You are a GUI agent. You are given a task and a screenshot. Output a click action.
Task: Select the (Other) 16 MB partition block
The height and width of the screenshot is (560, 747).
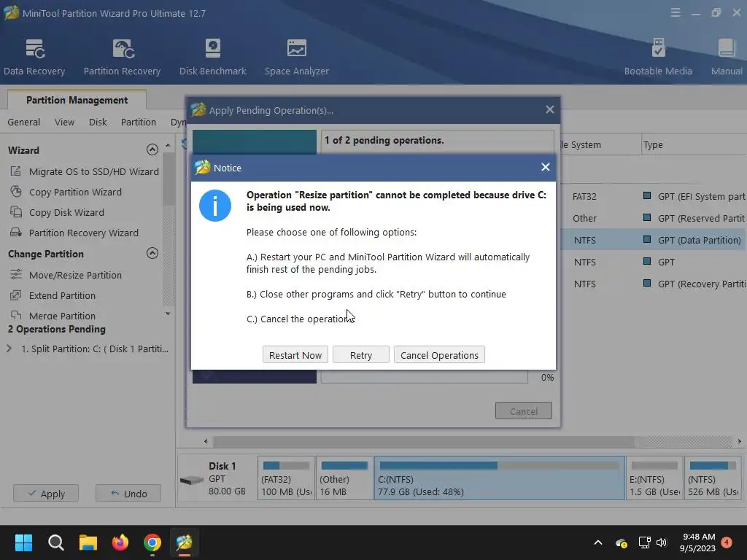(344, 478)
